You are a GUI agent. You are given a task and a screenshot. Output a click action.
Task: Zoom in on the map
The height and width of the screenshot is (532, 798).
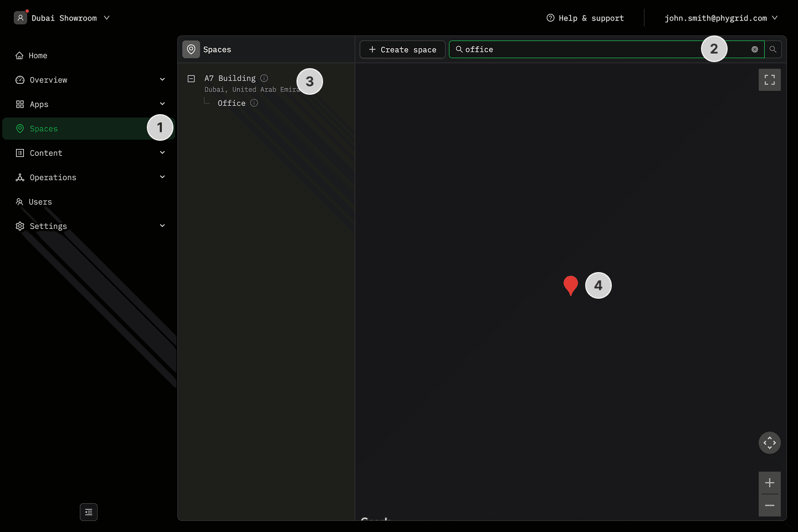[x=769, y=483]
